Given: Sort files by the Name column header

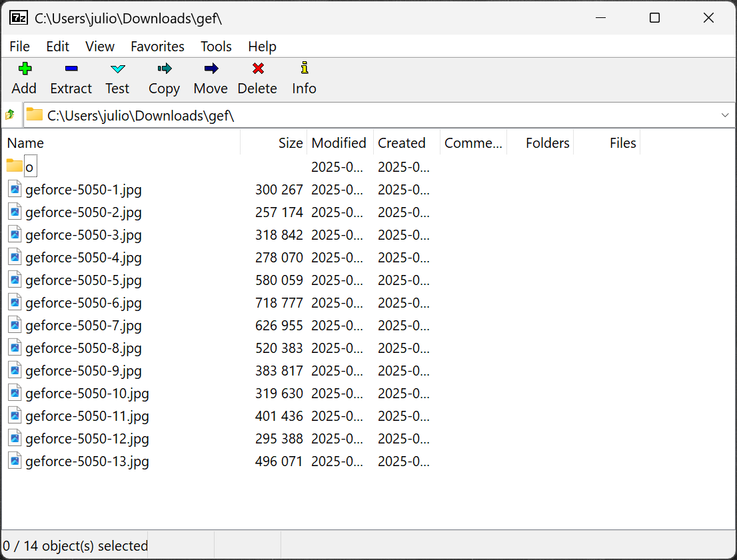Looking at the screenshot, I should (121, 142).
